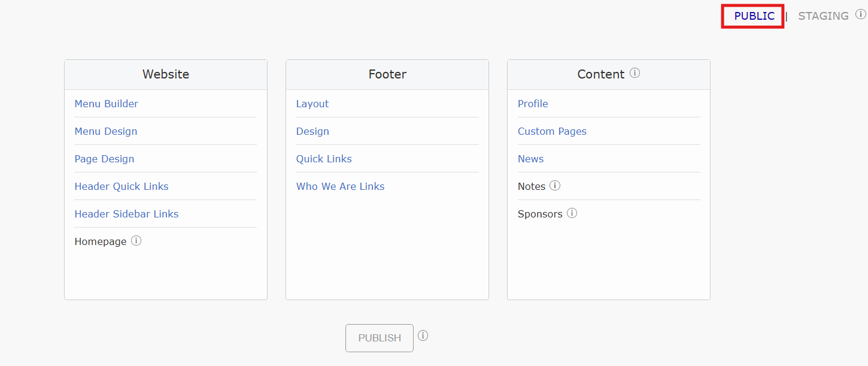The width and height of the screenshot is (868, 366).
Task: Click the info icon beside Content heading
Action: [x=635, y=73]
